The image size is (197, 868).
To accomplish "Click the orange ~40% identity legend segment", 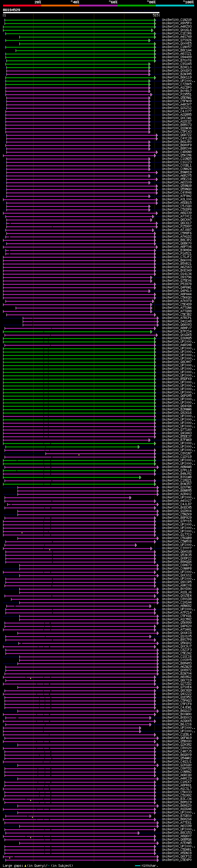I will click(60, 6).
